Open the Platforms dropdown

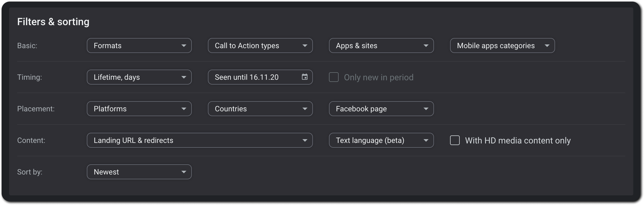(x=139, y=109)
